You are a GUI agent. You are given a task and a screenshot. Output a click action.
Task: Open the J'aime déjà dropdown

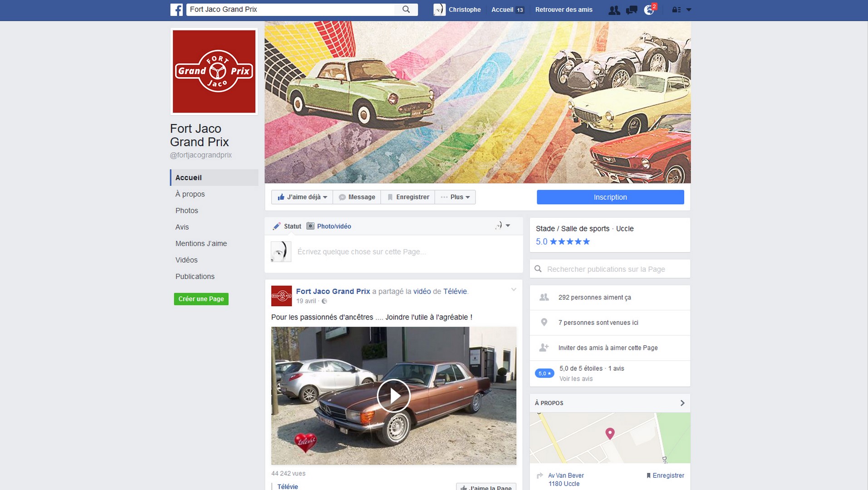(302, 197)
